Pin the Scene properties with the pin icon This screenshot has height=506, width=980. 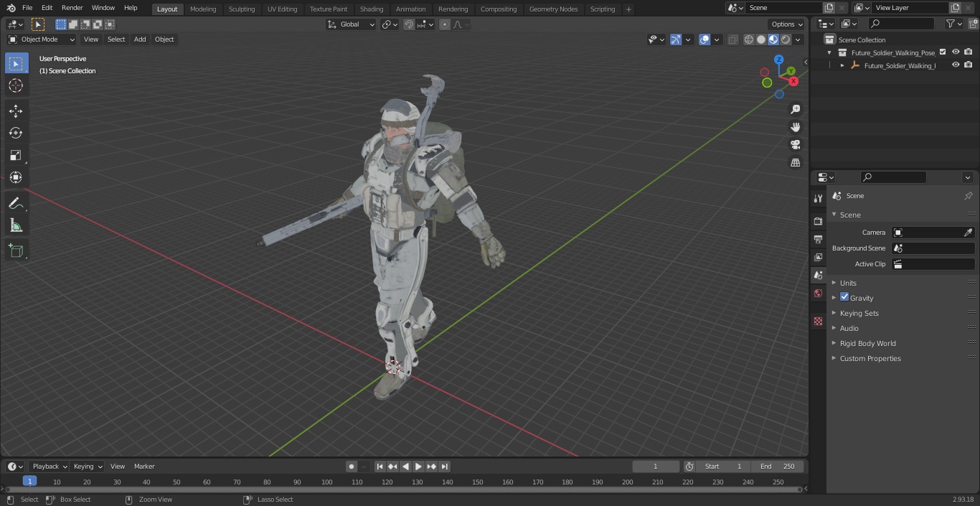[x=968, y=196]
